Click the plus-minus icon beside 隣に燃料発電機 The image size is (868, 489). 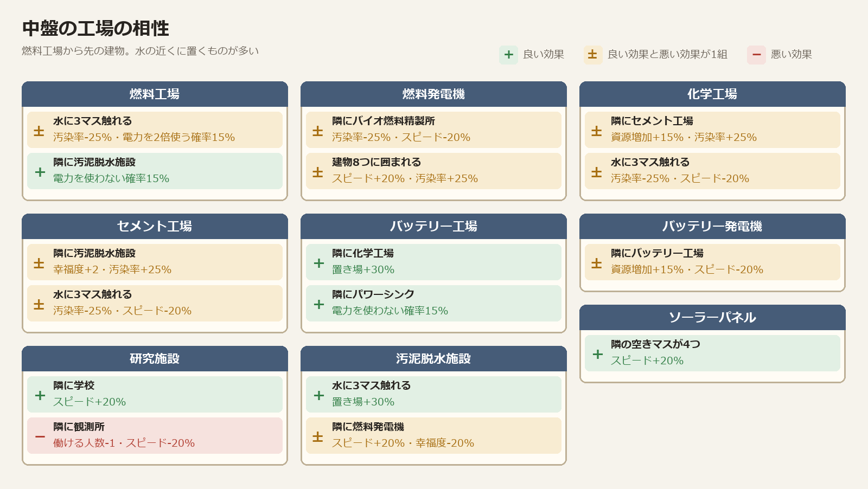click(x=318, y=436)
